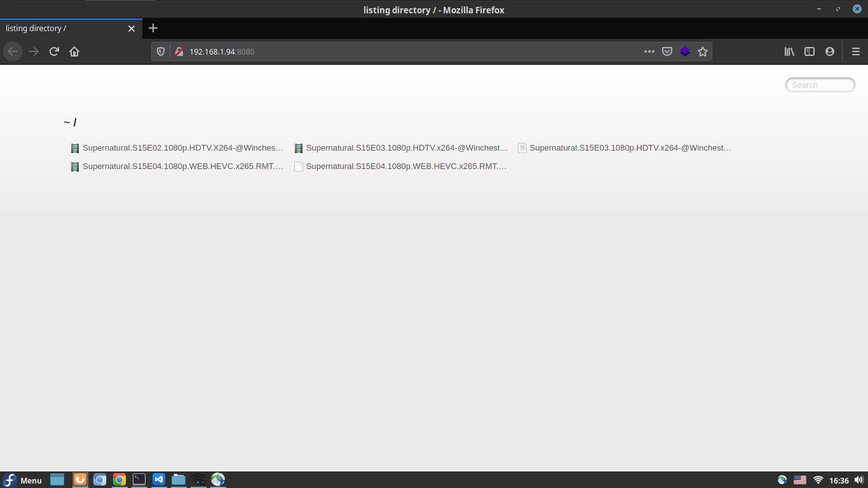Go back one page in Firefox
The height and width of the screenshot is (488, 868).
pos(13,51)
